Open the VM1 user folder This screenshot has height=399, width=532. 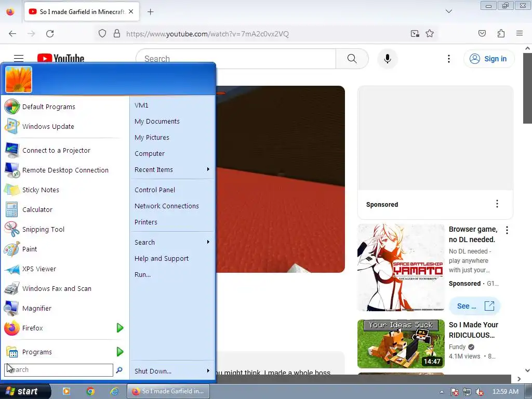[141, 105]
